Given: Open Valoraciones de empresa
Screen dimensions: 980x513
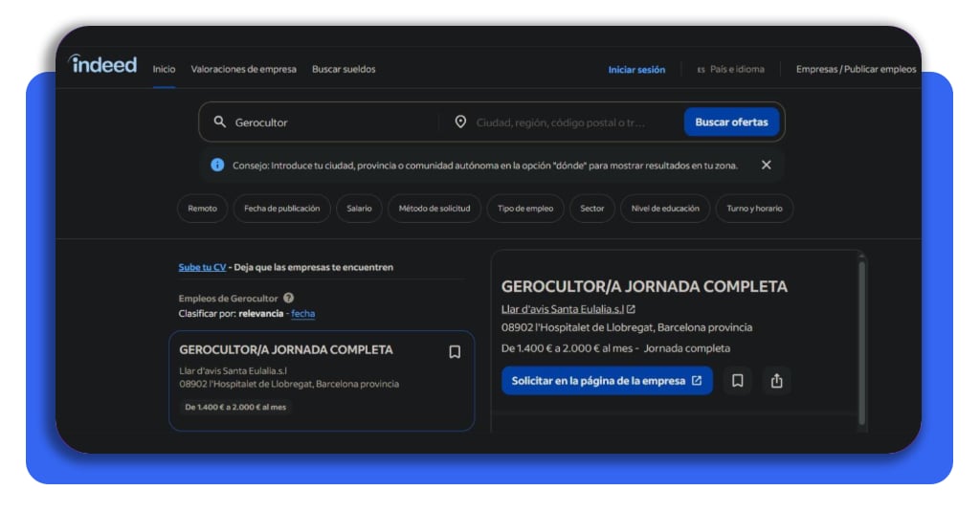Looking at the screenshot, I should pos(244,69).
